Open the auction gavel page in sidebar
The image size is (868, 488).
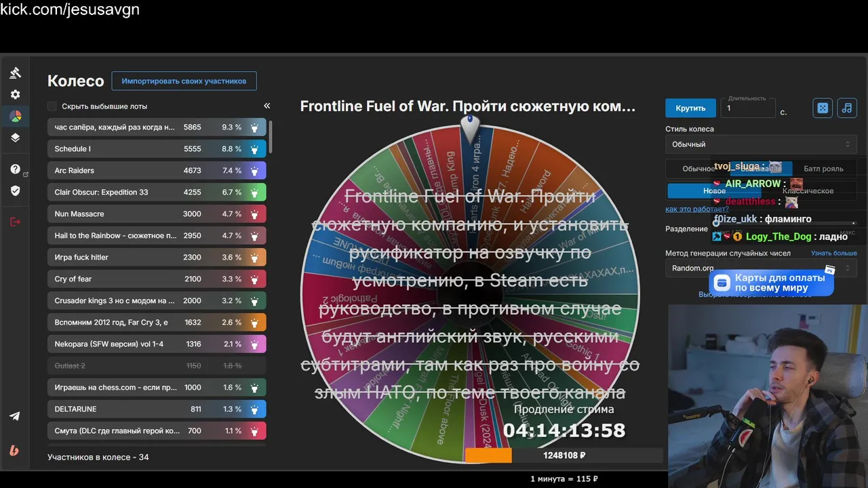pos(15,73)
